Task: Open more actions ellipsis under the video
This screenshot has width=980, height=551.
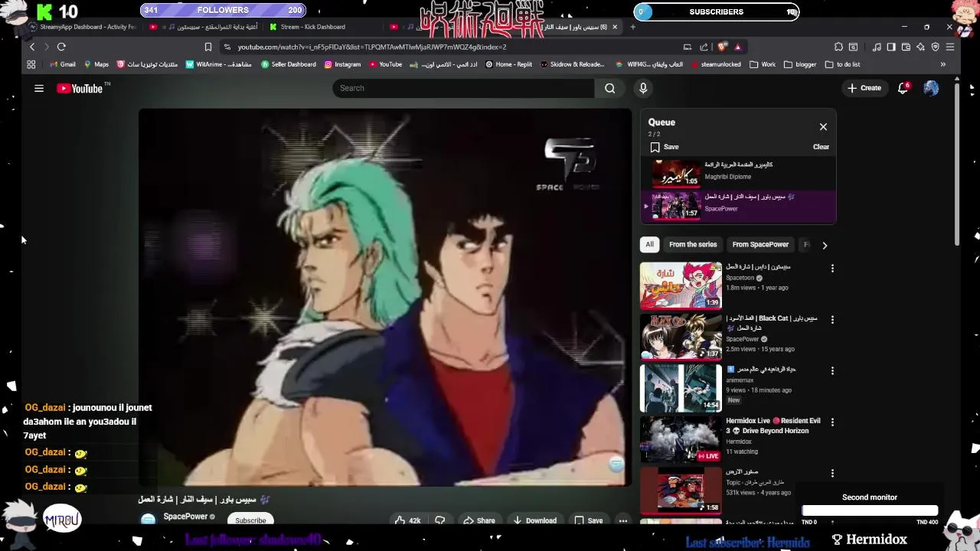Action: point(622,520)
